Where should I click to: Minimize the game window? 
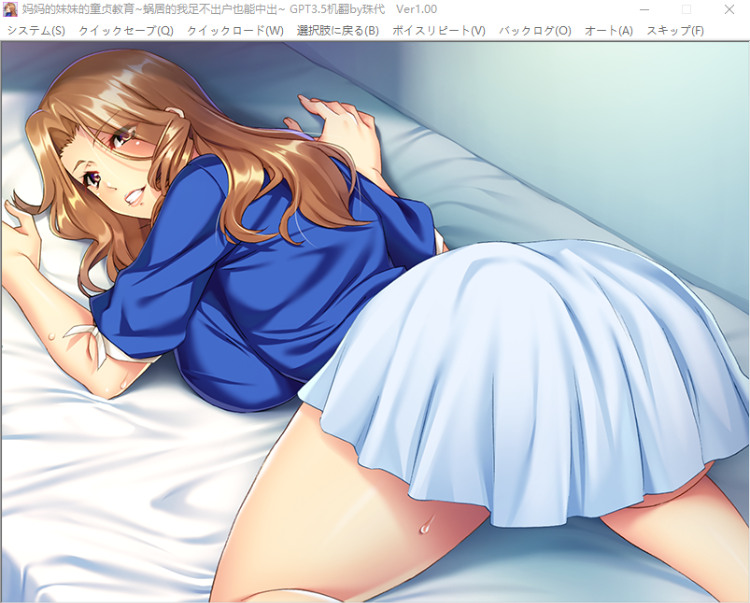point(644,10)
